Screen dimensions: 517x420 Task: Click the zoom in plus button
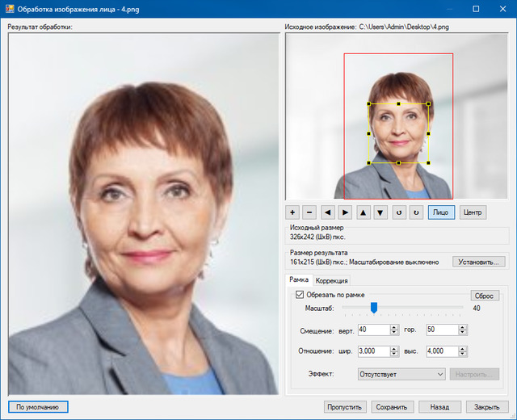point(292,212)
